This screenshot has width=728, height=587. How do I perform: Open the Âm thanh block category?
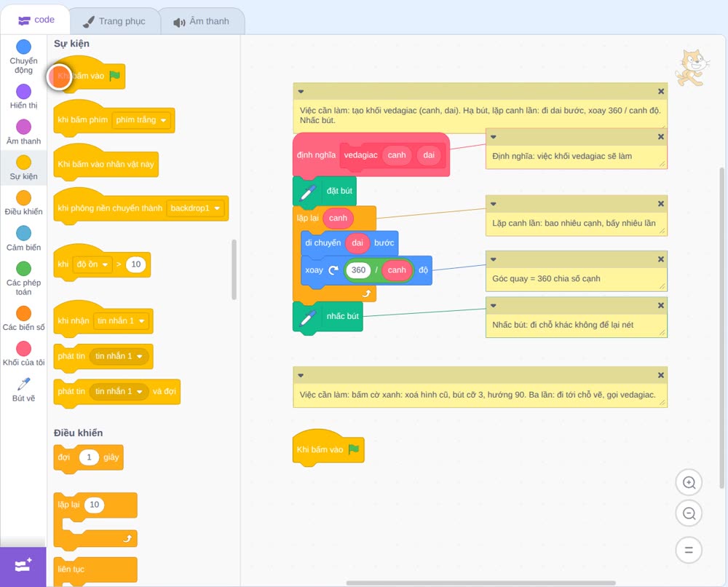(24, 133)
